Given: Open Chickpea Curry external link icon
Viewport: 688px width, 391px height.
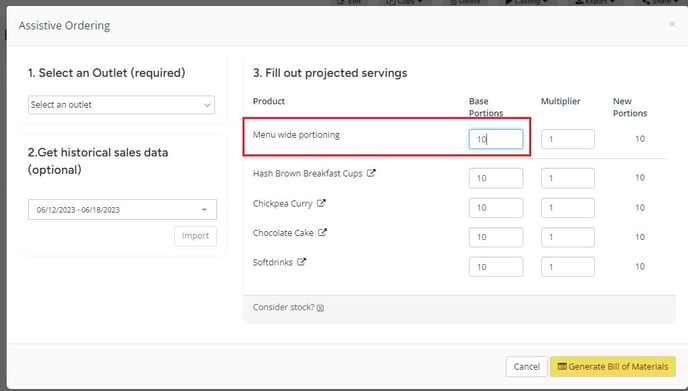Looking at the screenshot, I should coord(321,203).
